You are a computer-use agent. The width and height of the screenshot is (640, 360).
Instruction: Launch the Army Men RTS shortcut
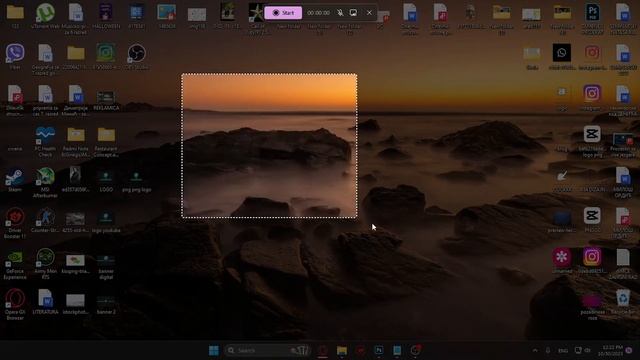(x=45, y=264)
